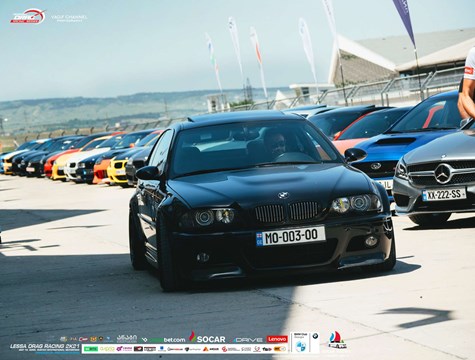Click the MO-003-00 license plate
The height and width of the screenshot is (360, 475).
[290, 236]
